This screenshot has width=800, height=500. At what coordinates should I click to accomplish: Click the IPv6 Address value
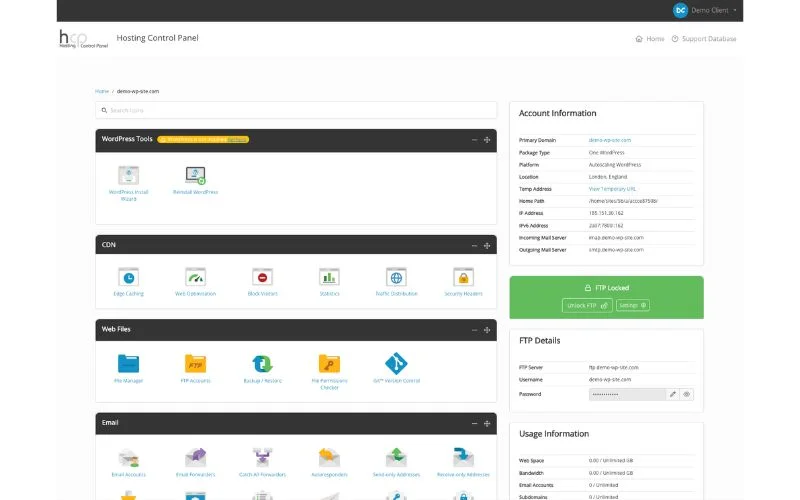tap(606, 226)
